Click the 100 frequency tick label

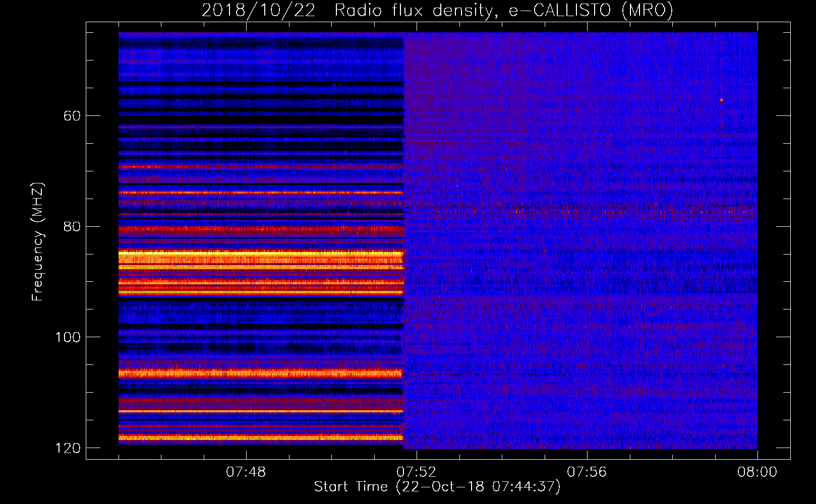click(x=68, y=337)
